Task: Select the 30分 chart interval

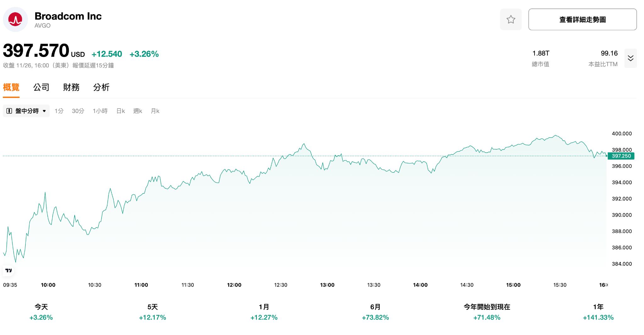Action: coord(78,111)
